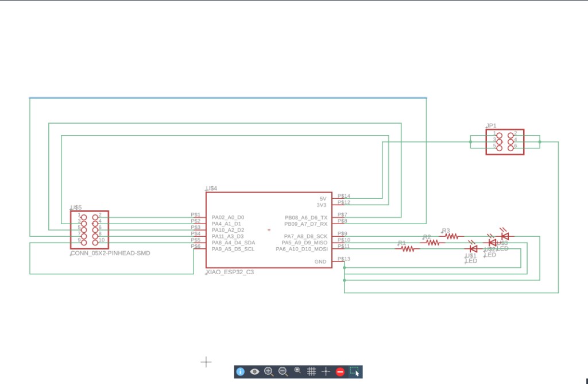Click the JP1 connector label
Screen dimensions: 588x384
pos(492,126)
